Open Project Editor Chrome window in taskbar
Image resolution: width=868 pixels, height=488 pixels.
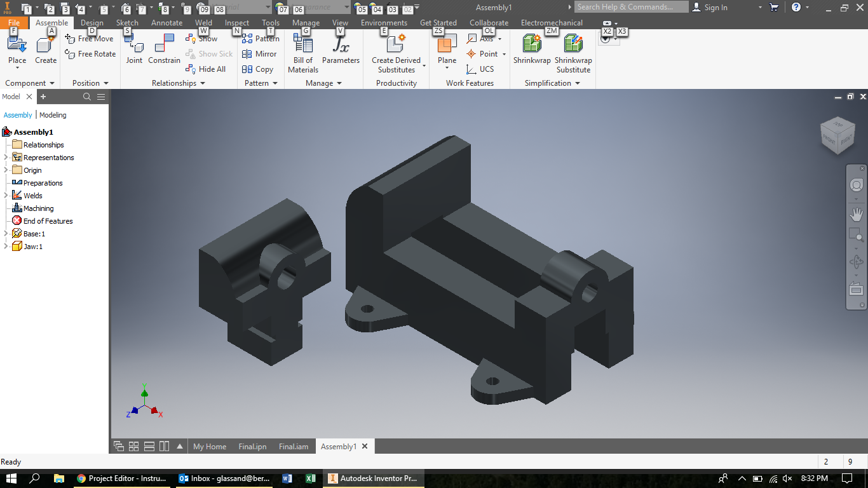(x=122, y=478)
